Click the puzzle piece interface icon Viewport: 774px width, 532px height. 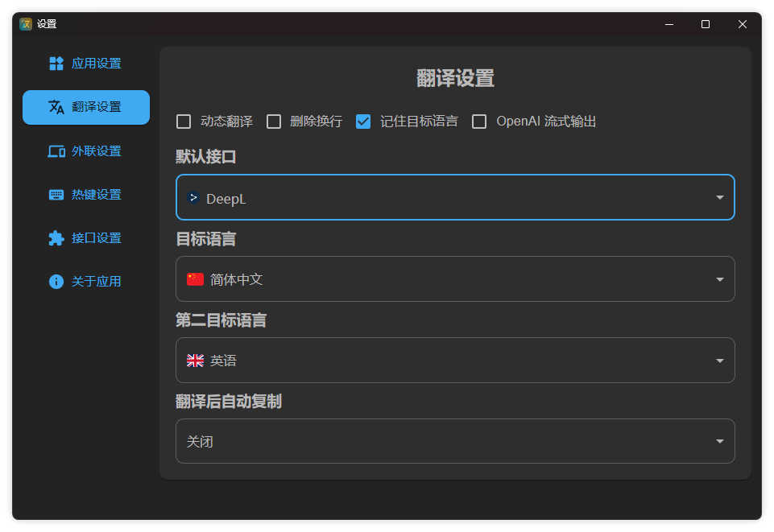[56, 238]
